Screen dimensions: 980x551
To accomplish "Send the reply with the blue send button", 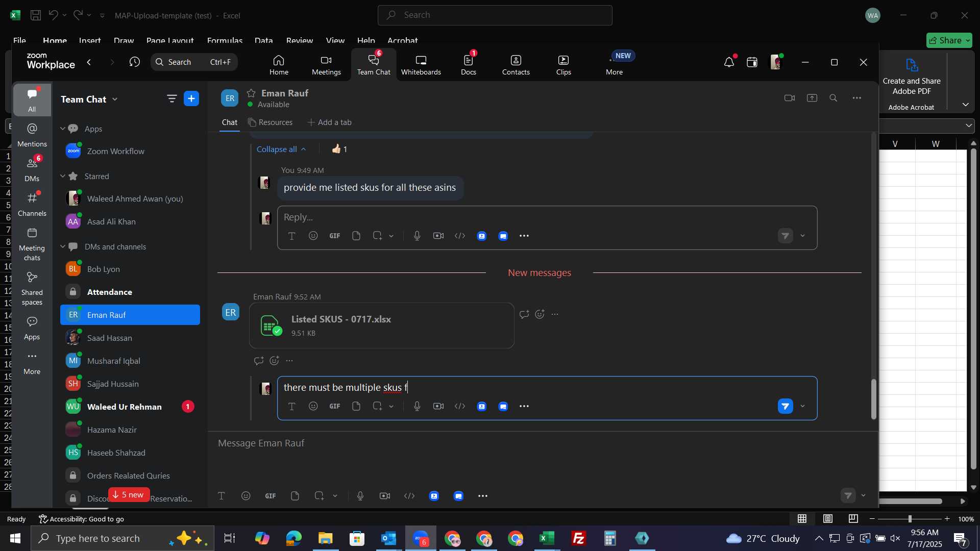I will (x=785, y=406).
